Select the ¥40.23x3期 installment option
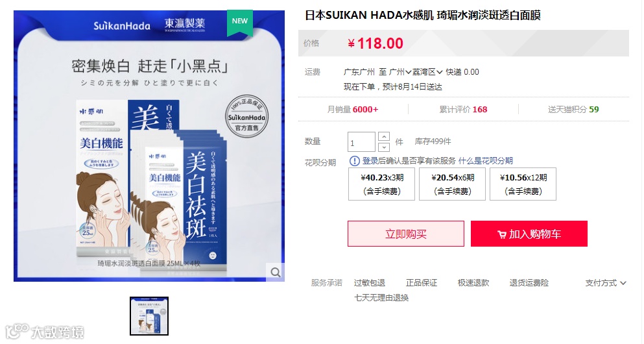The height and width of the screenshot is (344, 644). tap(381, 184)
